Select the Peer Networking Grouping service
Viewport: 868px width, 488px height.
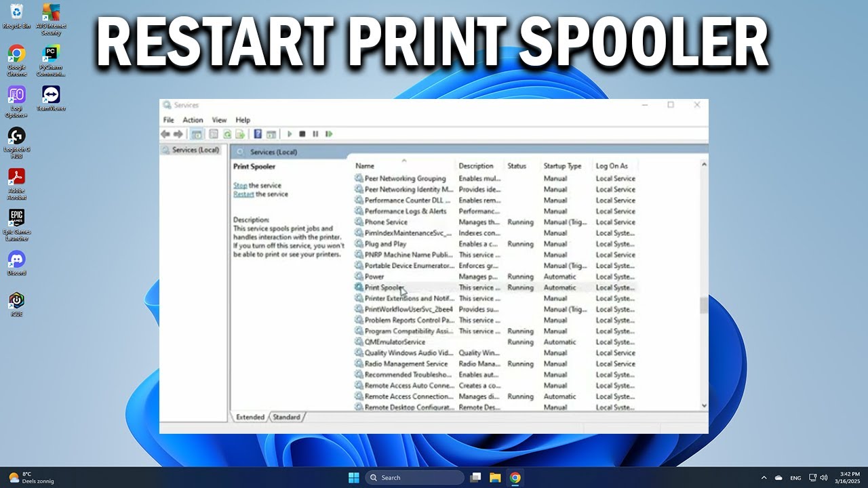click(495, 178)
